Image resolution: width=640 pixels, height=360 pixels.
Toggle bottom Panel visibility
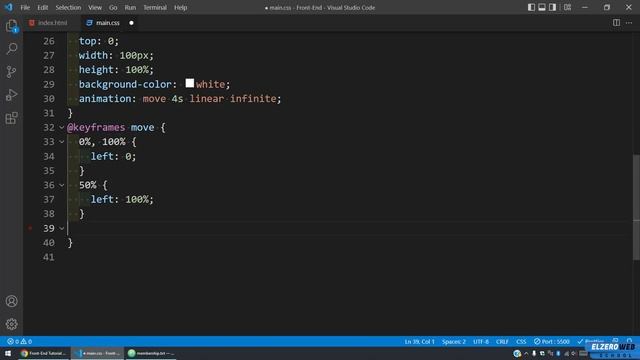pyautogui.click(x=542, y=7)
